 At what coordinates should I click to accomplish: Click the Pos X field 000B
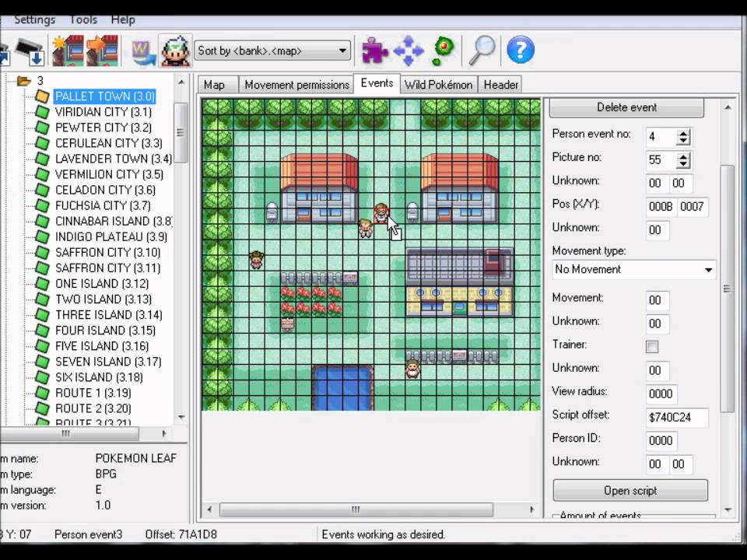click(x=661, y=207)
